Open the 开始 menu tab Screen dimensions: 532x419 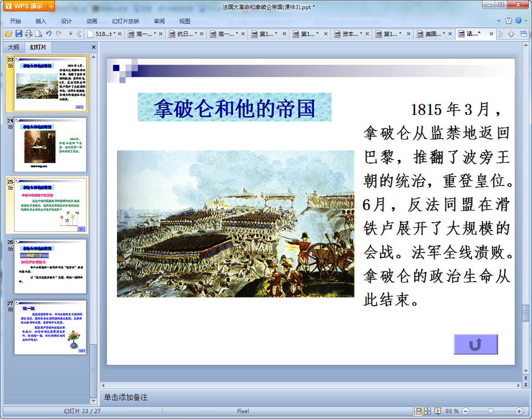[15, 21]
